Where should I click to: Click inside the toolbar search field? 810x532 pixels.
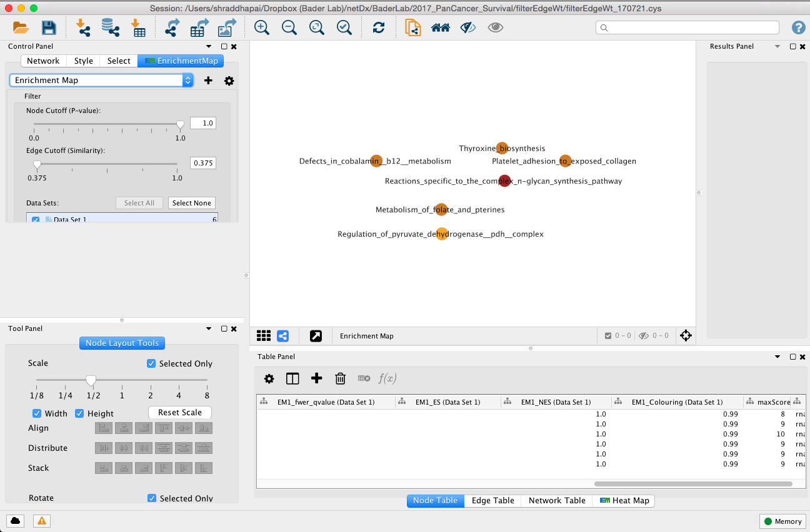click(x=686, y=27)
